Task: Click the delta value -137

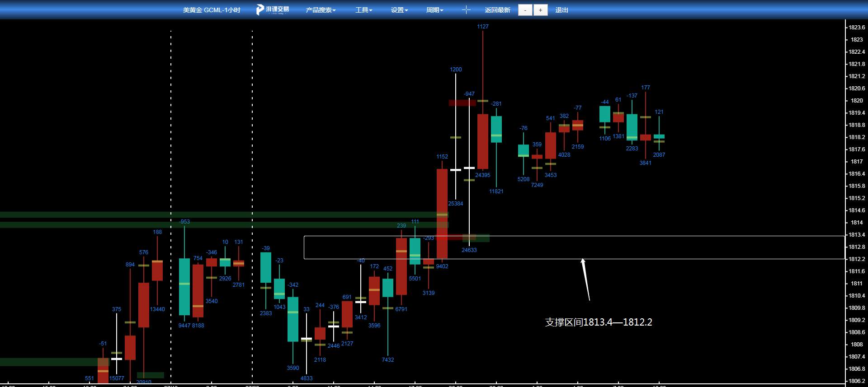Action: point(632,96)
